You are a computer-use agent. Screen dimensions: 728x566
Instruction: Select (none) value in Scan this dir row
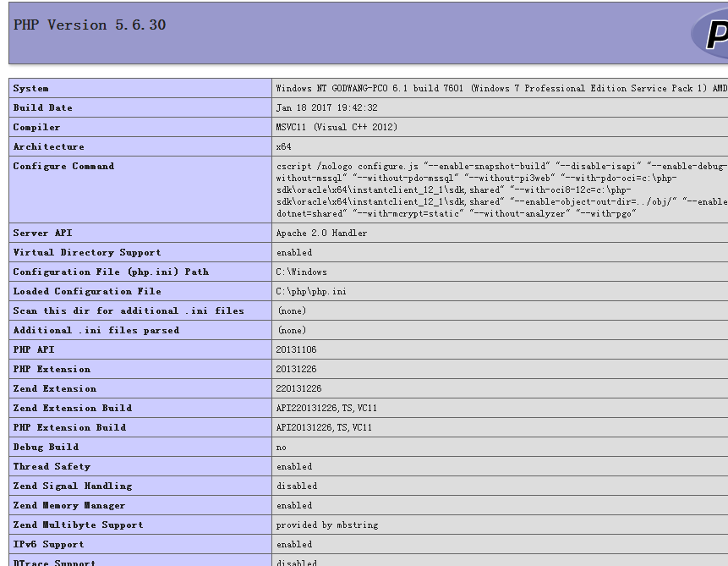(292, 311)
